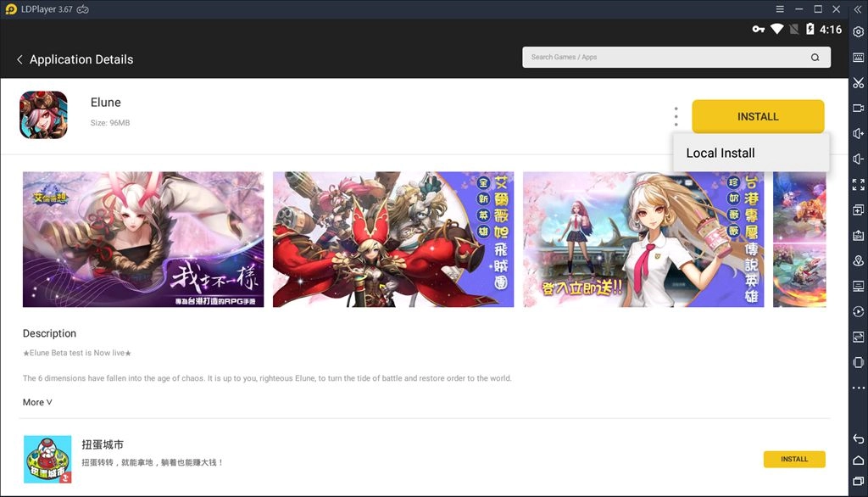Screen dimensions: 868x497
Task: Select Local Install from popup menu
Action: pos(721,154)
